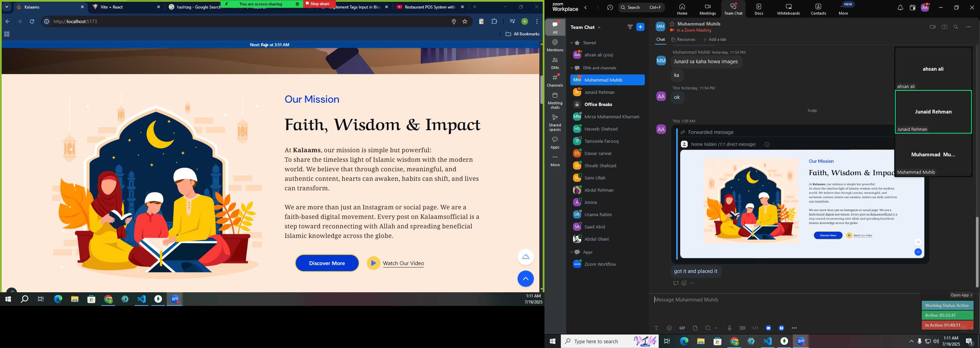Viewport: 980px width, 348px height.
Task: Click the Discover More button on webpage
Action: tap(327, 263)
